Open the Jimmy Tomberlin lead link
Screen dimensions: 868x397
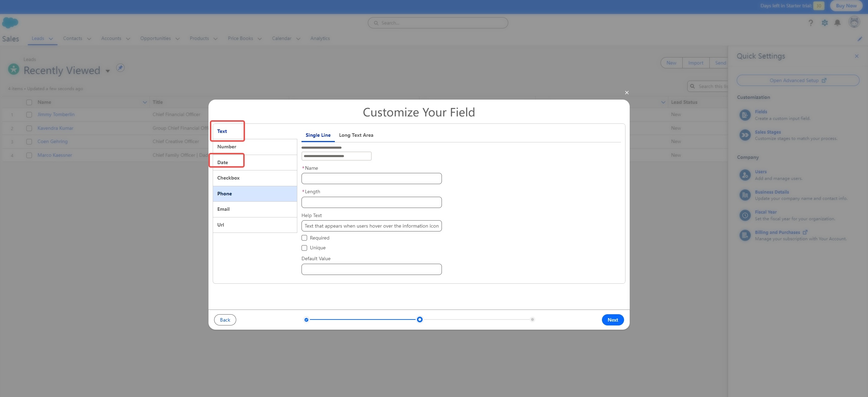point(56,114)
